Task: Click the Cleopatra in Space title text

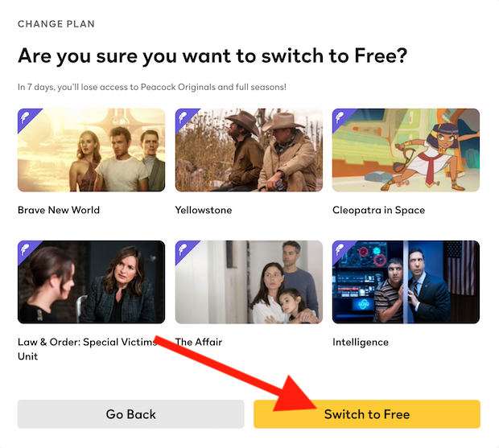Action: [x=378, y=210]
